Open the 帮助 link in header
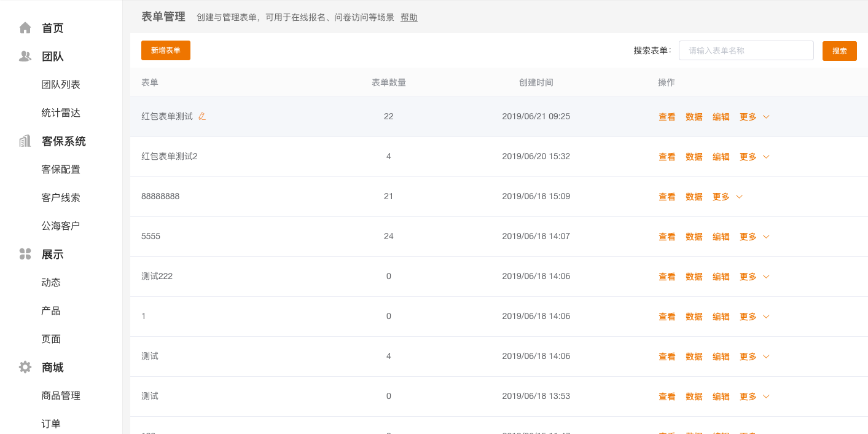The height and width of the screenshot is (434, 868). click(409, 17)
